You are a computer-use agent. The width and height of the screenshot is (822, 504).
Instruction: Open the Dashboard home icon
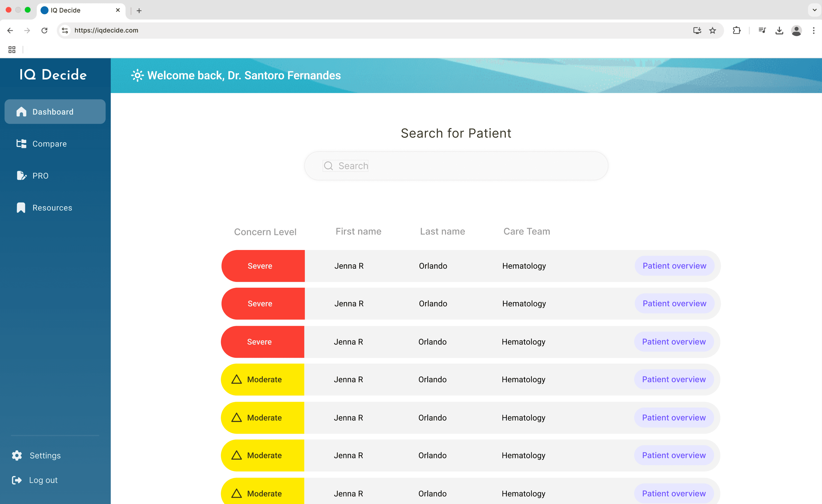coord(21,112)
